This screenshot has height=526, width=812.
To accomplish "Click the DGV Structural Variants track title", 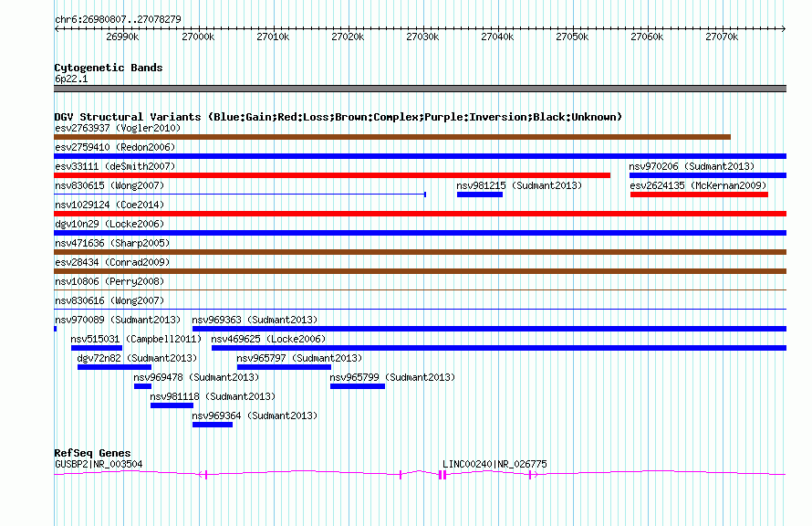I will pos(338,117).
